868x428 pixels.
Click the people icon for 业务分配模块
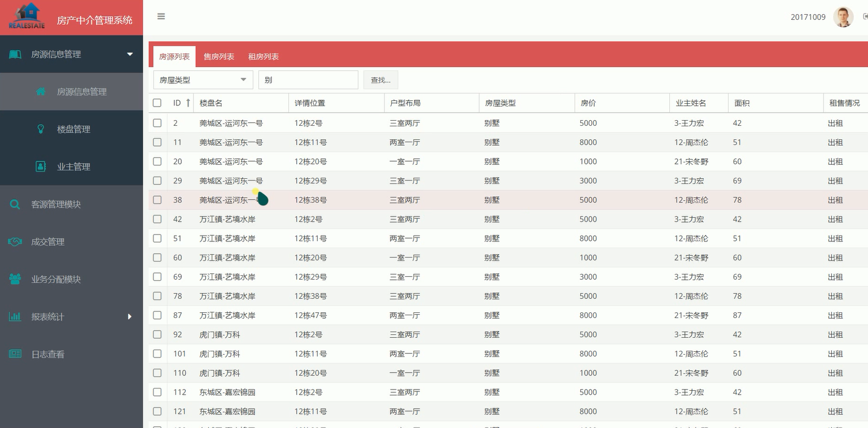click(15, 279)
